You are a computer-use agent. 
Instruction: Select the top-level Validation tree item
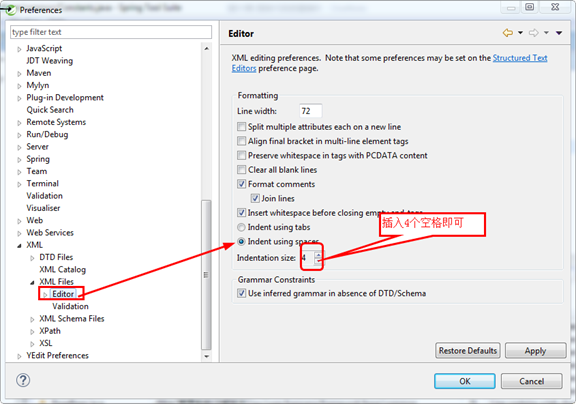(44, 196)
